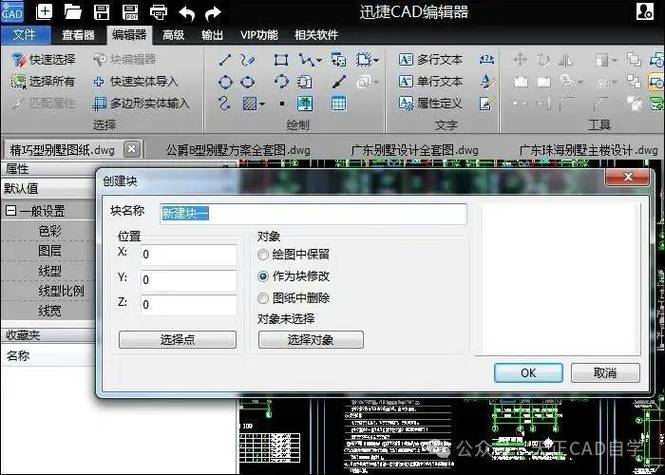665x475 pixels.
Task: Switch to the 输出 tab
Action: [212, 35]
